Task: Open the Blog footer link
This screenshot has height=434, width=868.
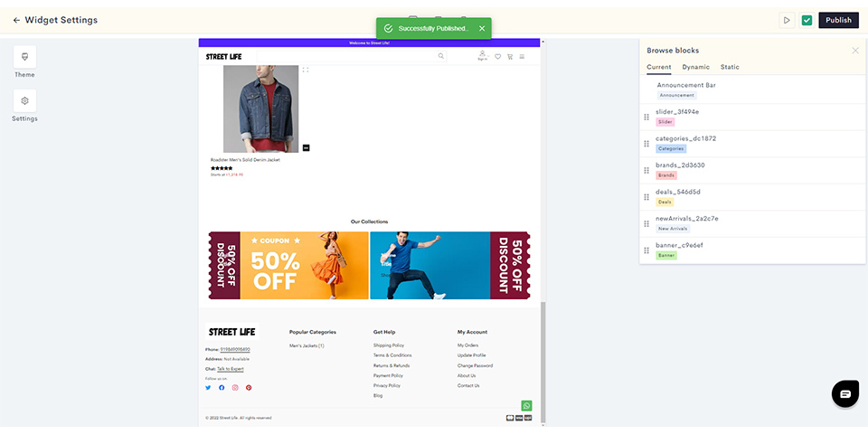Action: pos(378,396)
